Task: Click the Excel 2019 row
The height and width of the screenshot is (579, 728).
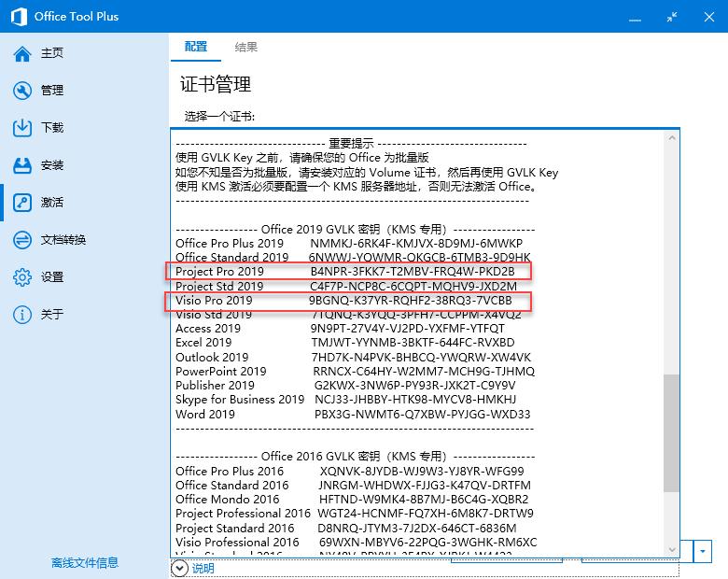Action: point(345,343)
